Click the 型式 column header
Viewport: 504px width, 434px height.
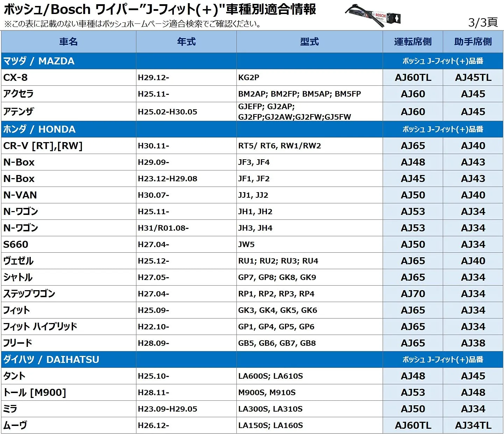pyautogui.click(x=309, y=42)
